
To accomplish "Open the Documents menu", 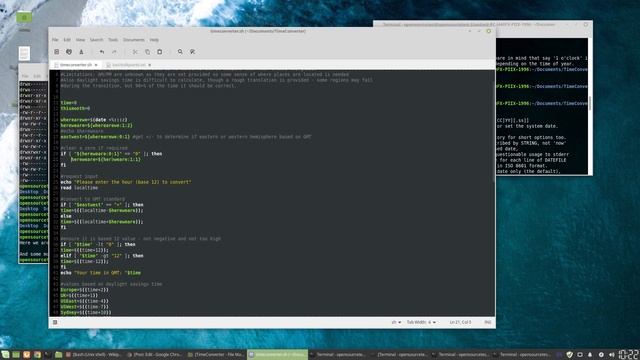I will coord(134,40).
